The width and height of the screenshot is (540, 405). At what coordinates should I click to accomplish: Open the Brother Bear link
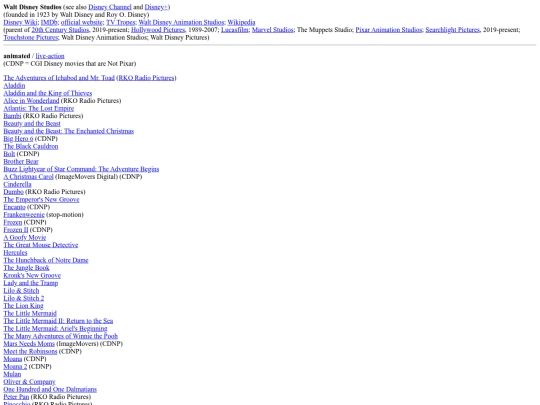[21, 162]
